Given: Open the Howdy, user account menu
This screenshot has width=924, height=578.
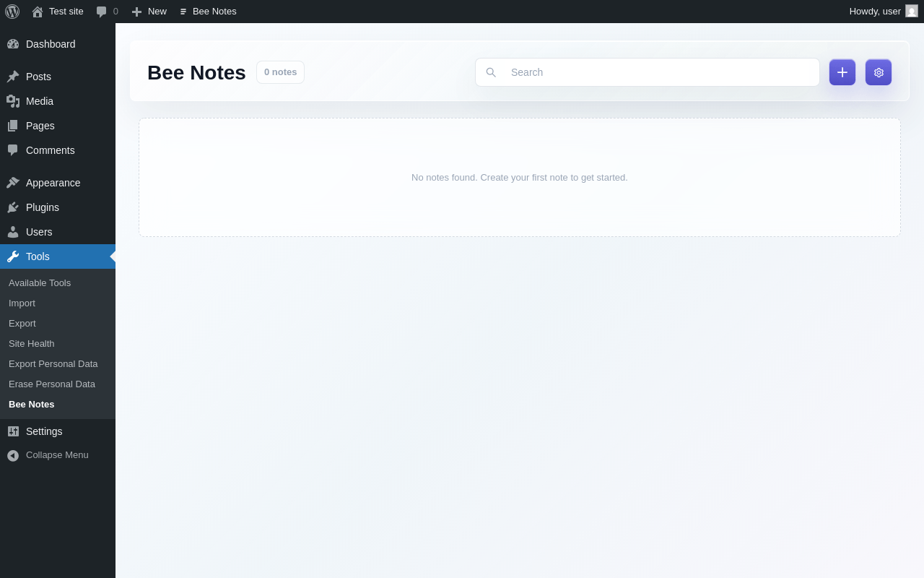Looking at the screenshot, I should tap(884, 12).
